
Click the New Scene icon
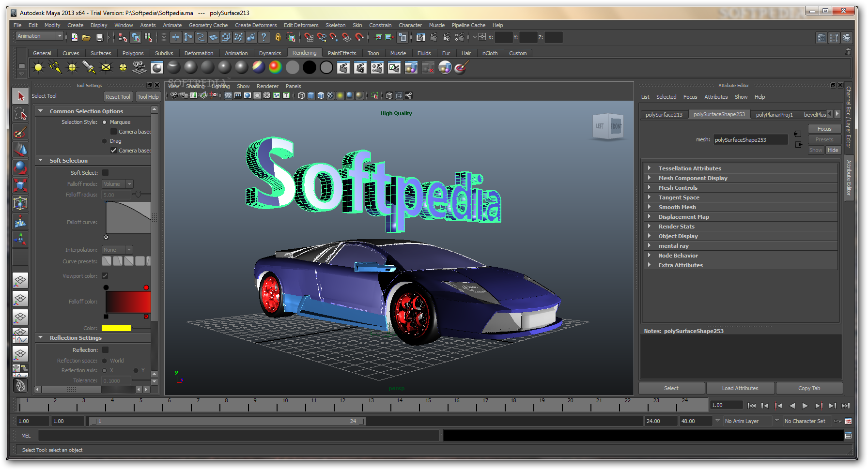74,37
